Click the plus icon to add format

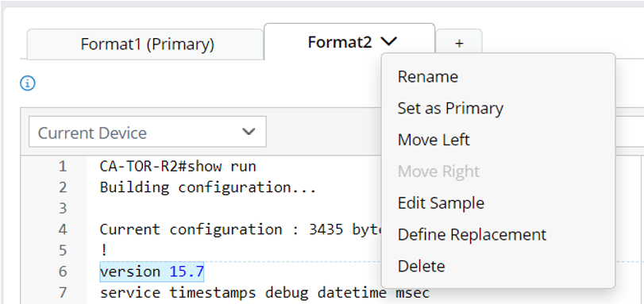459,44
